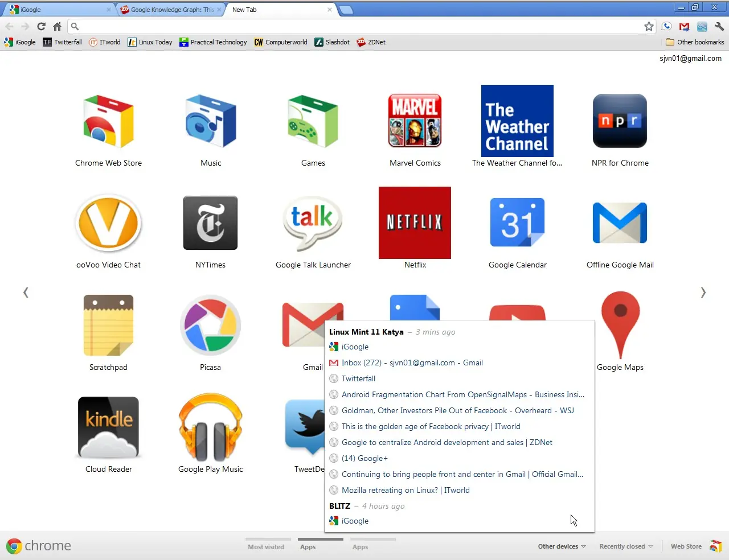This screenshot has width=729, height=560.
Task: Launch the Netflix app
Action: coord(415,223)
